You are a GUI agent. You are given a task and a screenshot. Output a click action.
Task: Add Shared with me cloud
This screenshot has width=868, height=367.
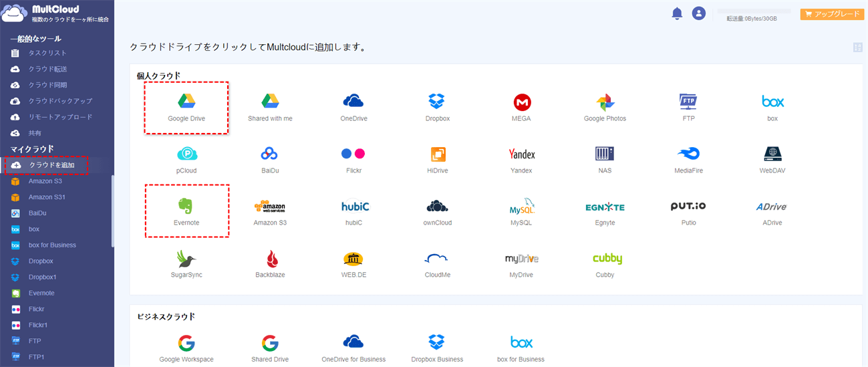pos(270,107)
